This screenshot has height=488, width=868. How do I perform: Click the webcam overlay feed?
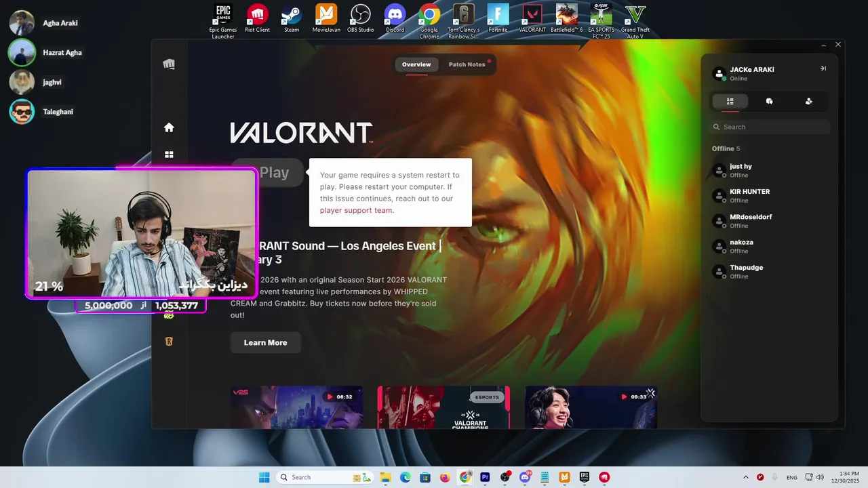tap(142, 233)
